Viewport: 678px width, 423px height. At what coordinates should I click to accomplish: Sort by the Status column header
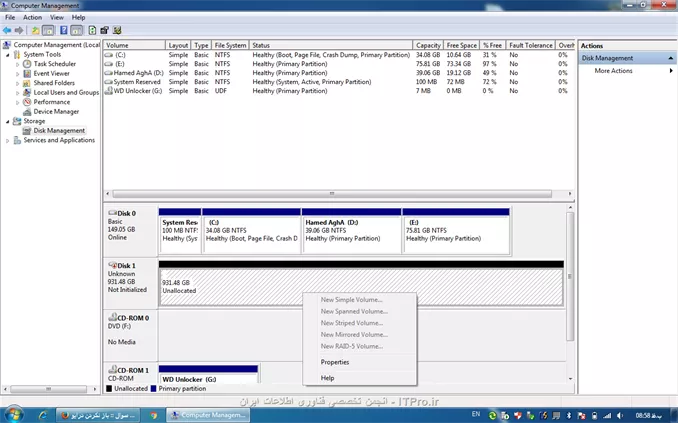coord(331,45)
